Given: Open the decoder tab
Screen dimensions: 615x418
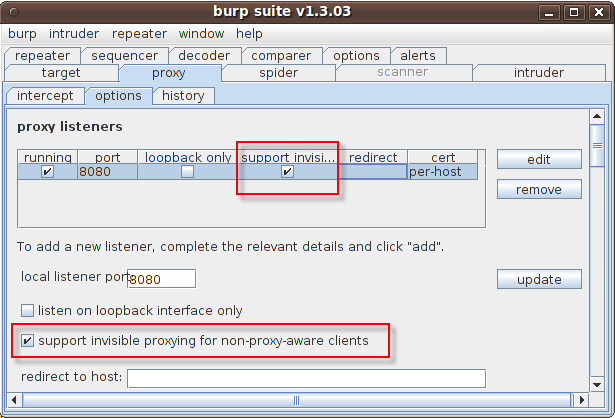Looking at the screenshot, I should [204, 56].
